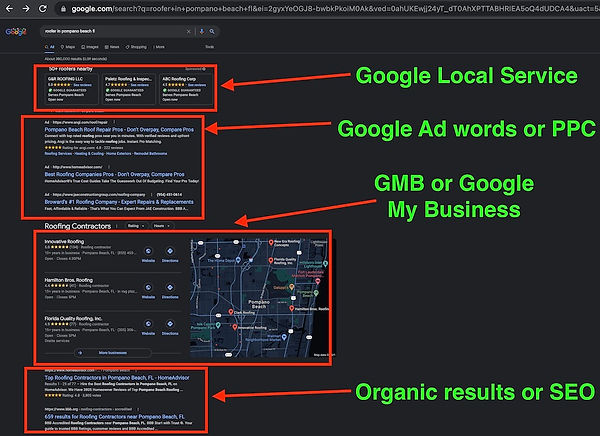Image resolution: width=600 pixels, height=436 pixels.
Task: Click the roofer in pompano beach search box
Action: (114, 31)
